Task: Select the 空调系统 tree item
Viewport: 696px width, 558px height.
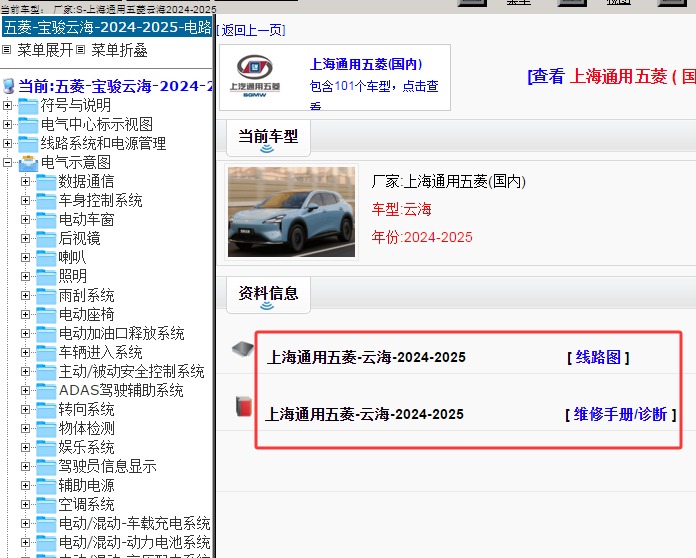Action: (87, 505)
